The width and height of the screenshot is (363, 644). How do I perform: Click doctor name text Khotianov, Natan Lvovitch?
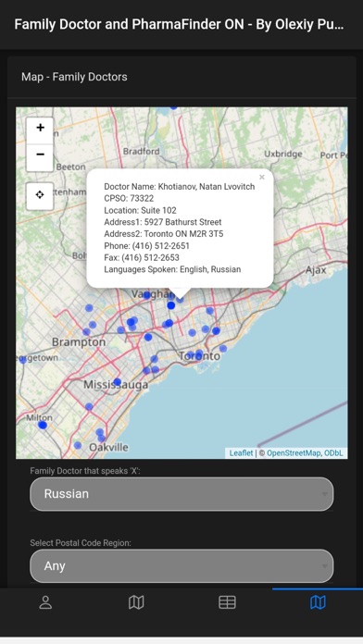(x=207, y=187)
